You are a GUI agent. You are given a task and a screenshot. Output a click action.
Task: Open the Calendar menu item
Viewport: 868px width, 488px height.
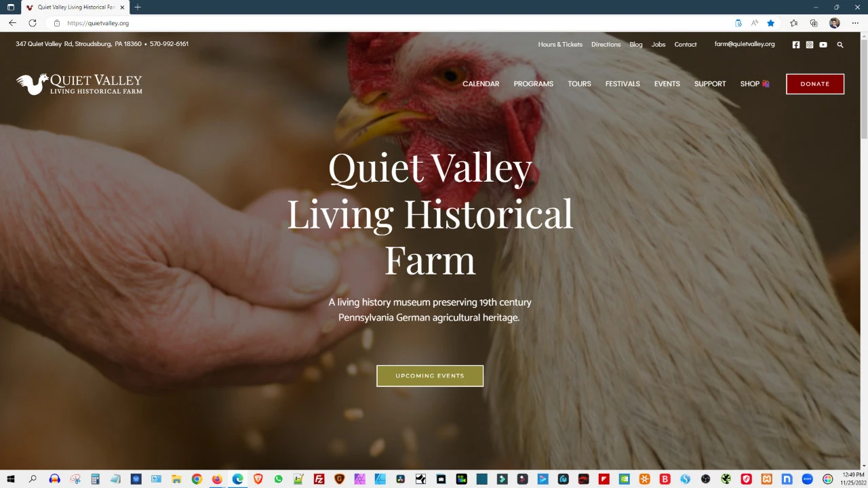click(481, 84)
